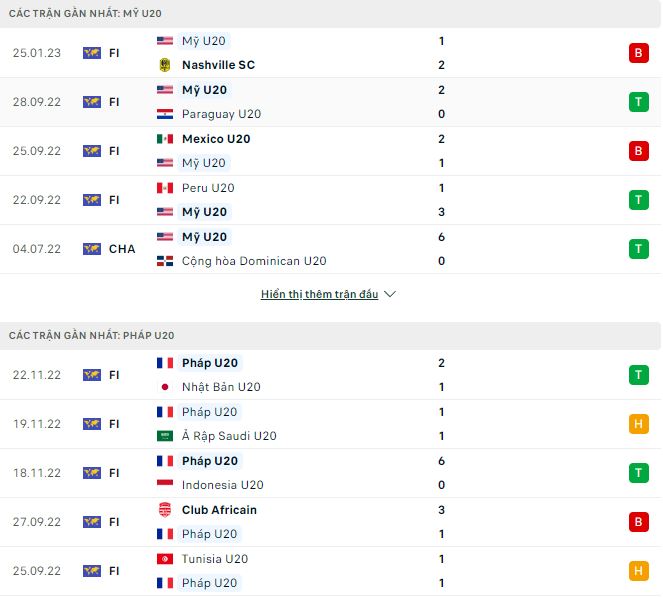Click the Saudi Arabia U20 flag icon
The image size is (663, 597).
coord(165,436)
